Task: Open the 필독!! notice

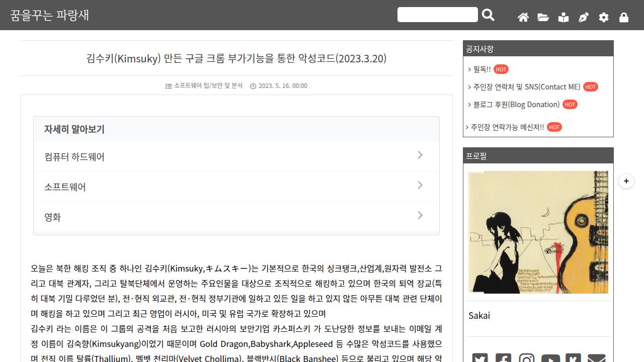Action: click(x=482, y=69)
